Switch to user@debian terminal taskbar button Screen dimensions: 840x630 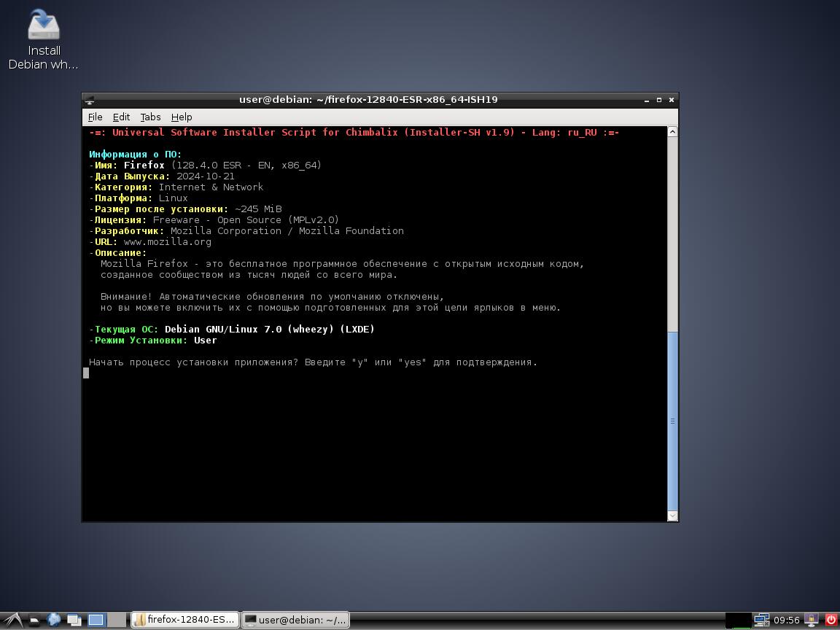(295, 620)
